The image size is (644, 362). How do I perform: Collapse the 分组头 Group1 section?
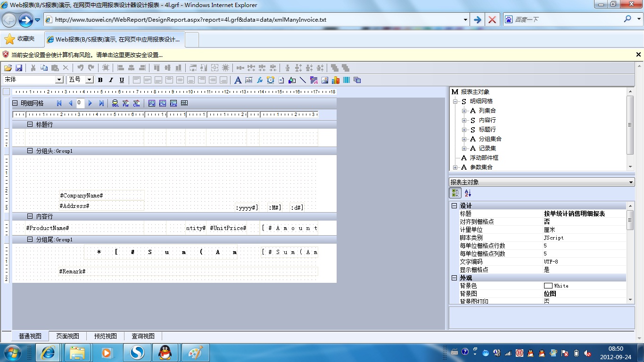(30, 151)
